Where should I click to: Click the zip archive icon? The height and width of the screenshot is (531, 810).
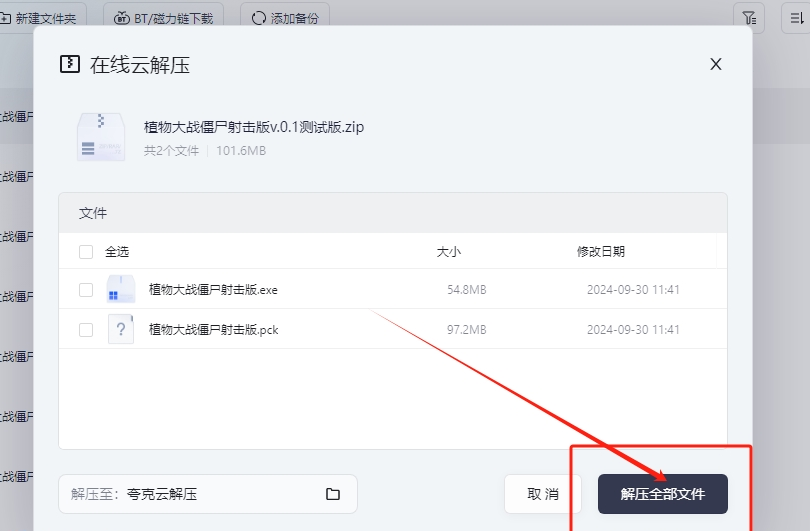[101, 137]
